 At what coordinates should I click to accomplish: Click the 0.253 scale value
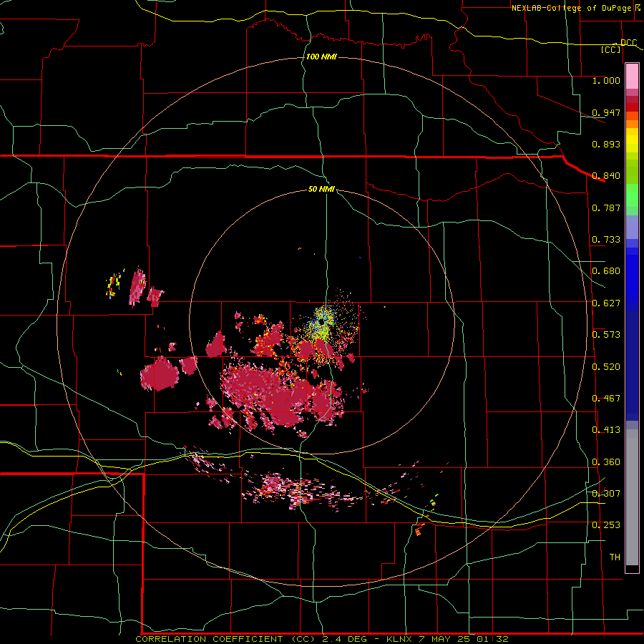pyautogui.click(x=606, y=525)
